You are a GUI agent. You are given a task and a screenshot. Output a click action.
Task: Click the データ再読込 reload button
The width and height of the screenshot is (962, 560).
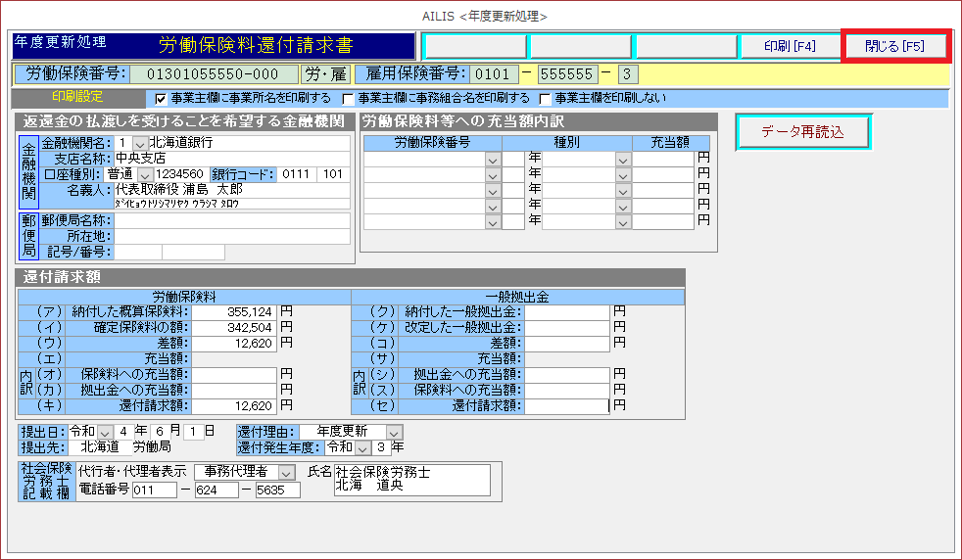(802, 131)
